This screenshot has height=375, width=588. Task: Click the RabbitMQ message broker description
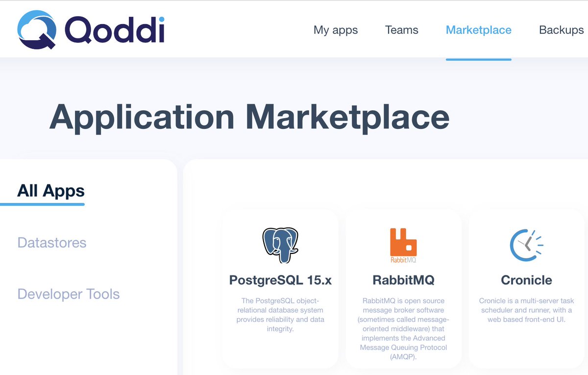(403, 328)
